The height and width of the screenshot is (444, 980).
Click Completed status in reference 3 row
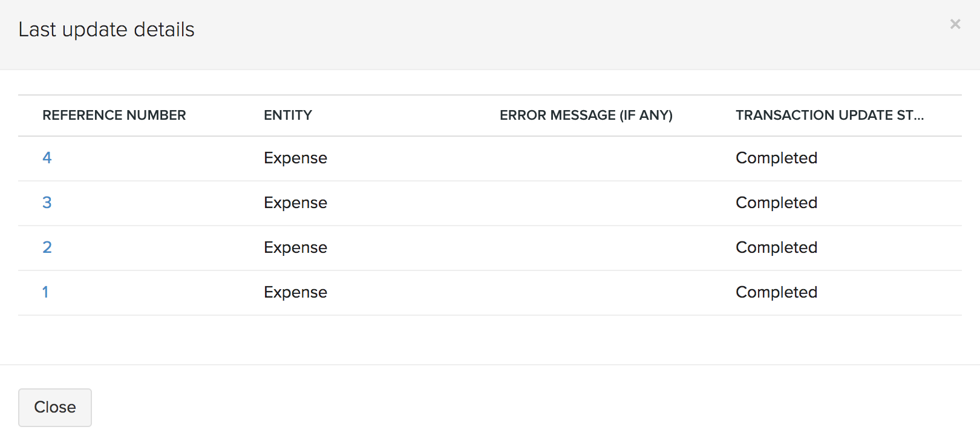776,203
